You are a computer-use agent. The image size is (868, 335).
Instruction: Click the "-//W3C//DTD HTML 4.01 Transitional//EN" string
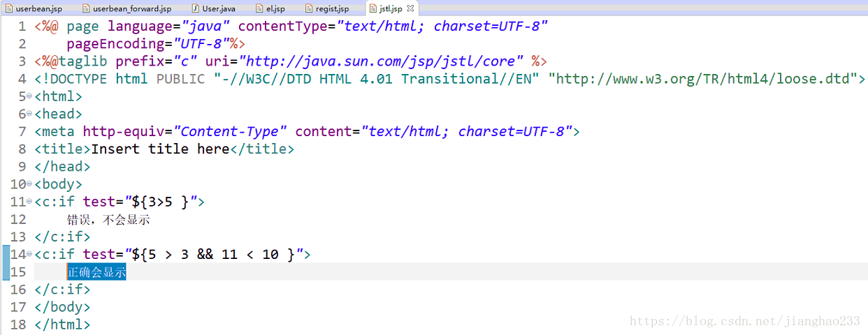(377, 79)
